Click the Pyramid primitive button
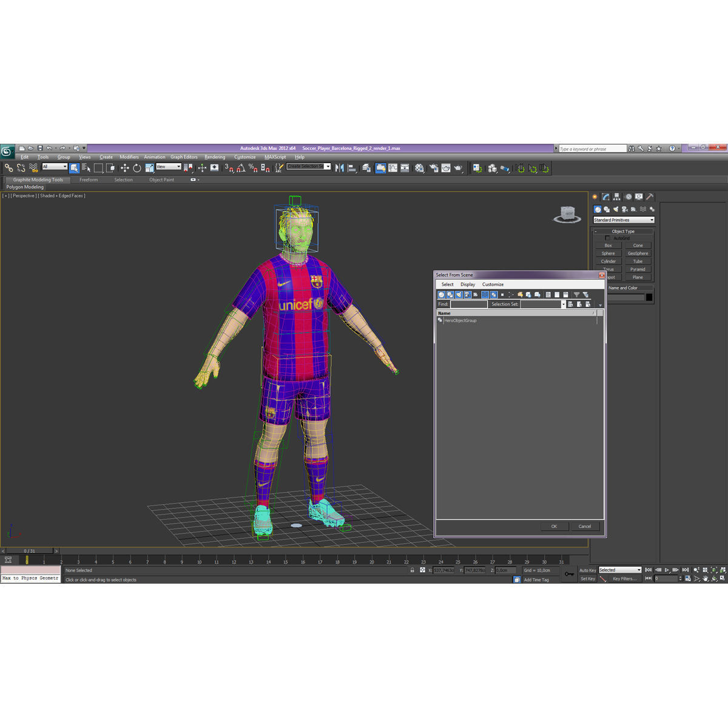Image resolution: width=728 pixels, height=728 pixels. click(638, 269)
